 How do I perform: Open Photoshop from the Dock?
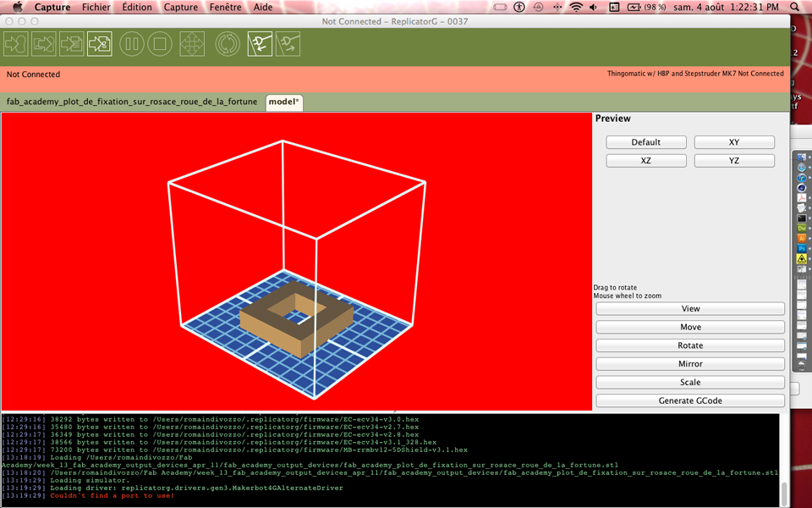(x=802, y=249)
